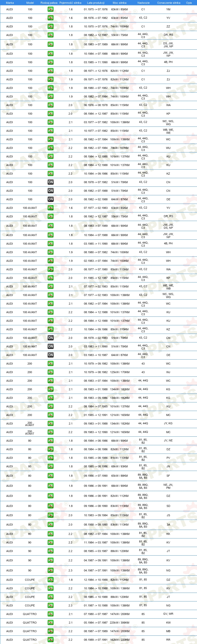The width and height of the screenshot is (197, 644).
Task: Click the engine power 65kW / 88KM
Action: 120,476
